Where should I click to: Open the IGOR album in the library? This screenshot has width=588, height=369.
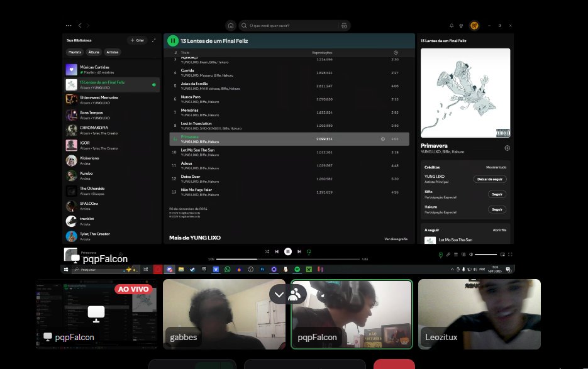point(113,145)
